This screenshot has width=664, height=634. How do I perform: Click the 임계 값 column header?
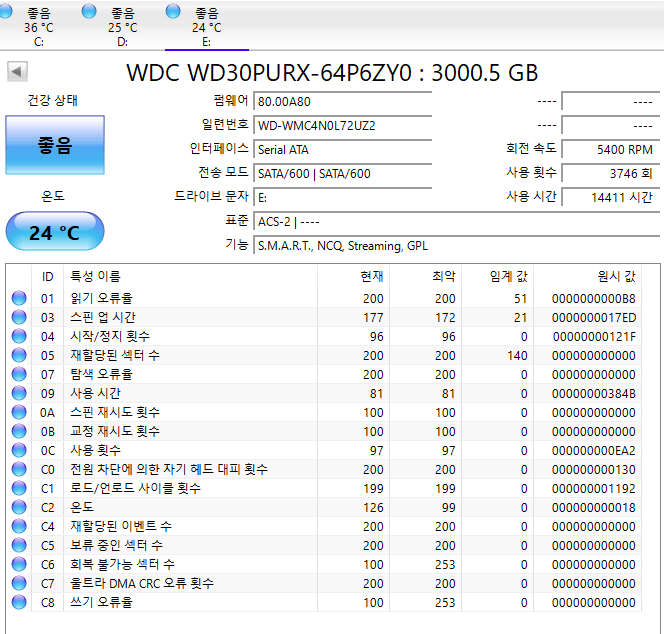click(x=498, y=277)
